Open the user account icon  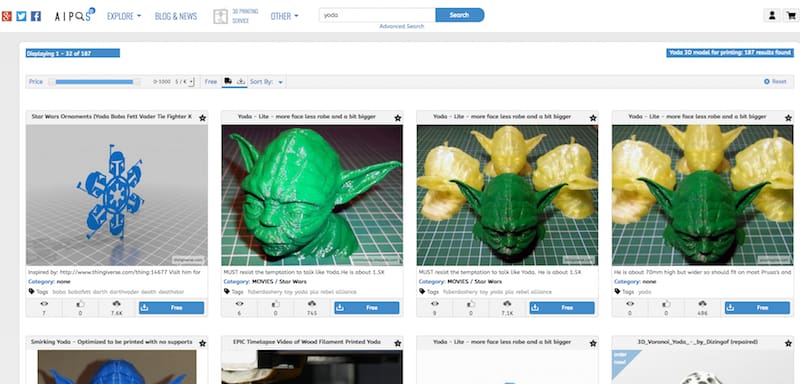click(x=772, y=16)
